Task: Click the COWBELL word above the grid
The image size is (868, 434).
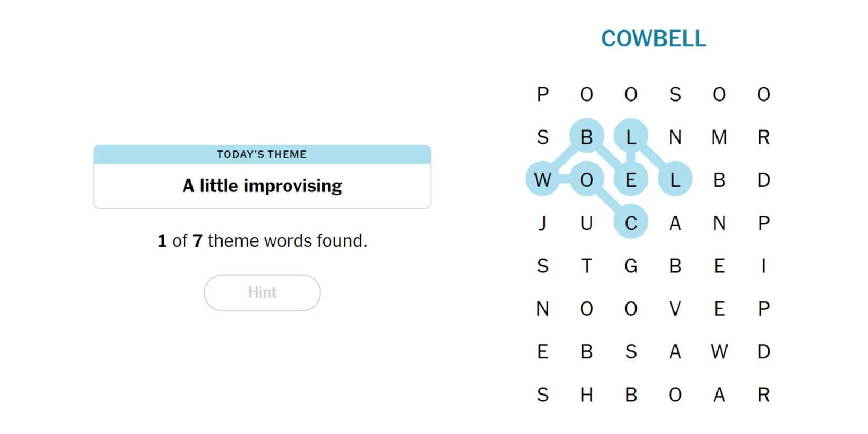Action: [x=653, y=38]
